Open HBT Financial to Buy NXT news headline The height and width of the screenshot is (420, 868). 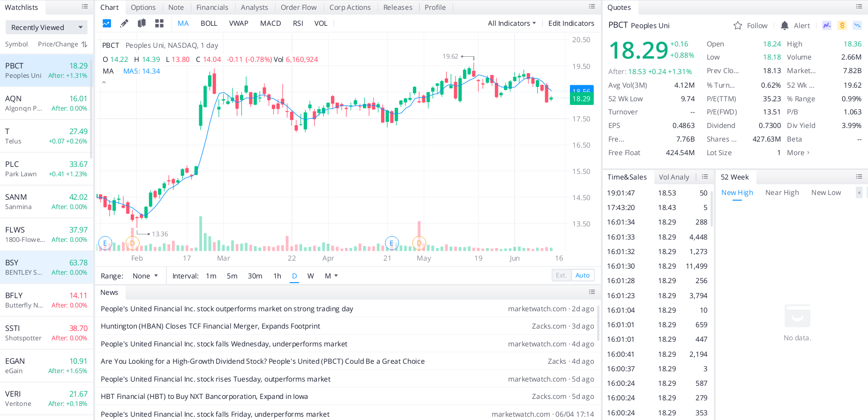[x=204, y=397]
